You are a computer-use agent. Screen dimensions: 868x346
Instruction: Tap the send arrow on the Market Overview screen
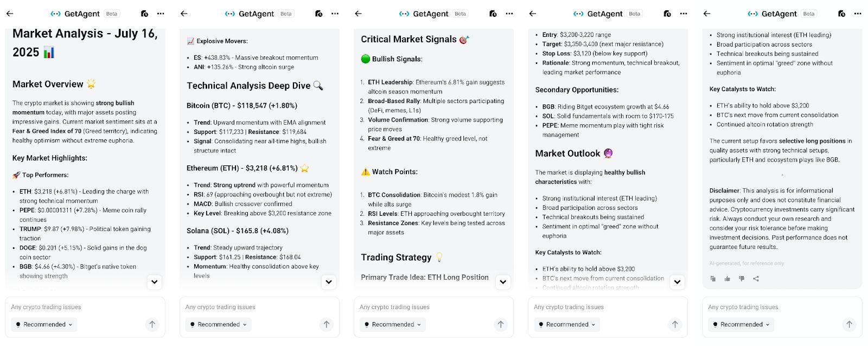coord(152,324)
